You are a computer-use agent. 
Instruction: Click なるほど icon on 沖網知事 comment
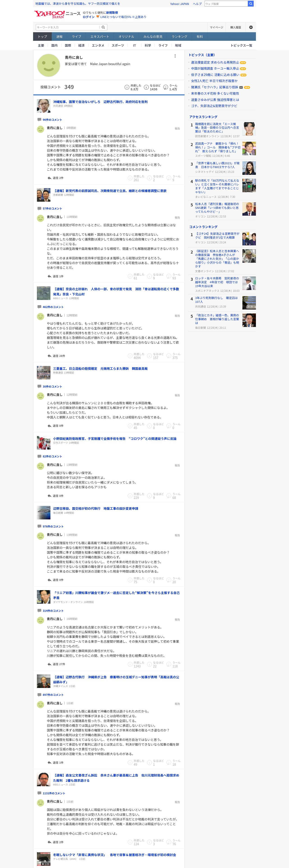click(x=150, y=178)
